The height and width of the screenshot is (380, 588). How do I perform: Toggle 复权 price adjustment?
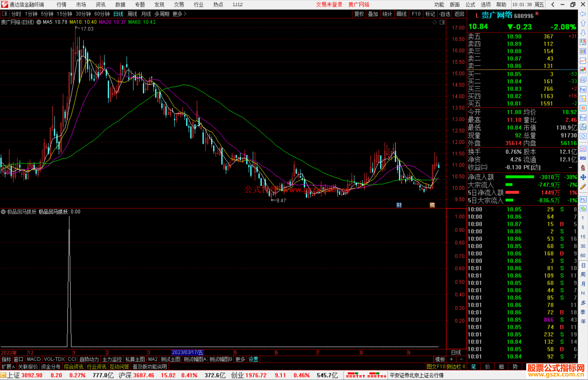point(359,14)
